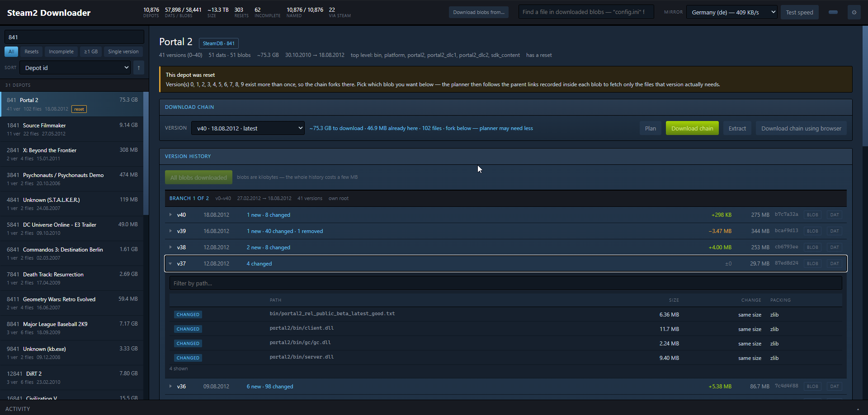
Task: Click Download chain using browser button
Action: (801, 128)
